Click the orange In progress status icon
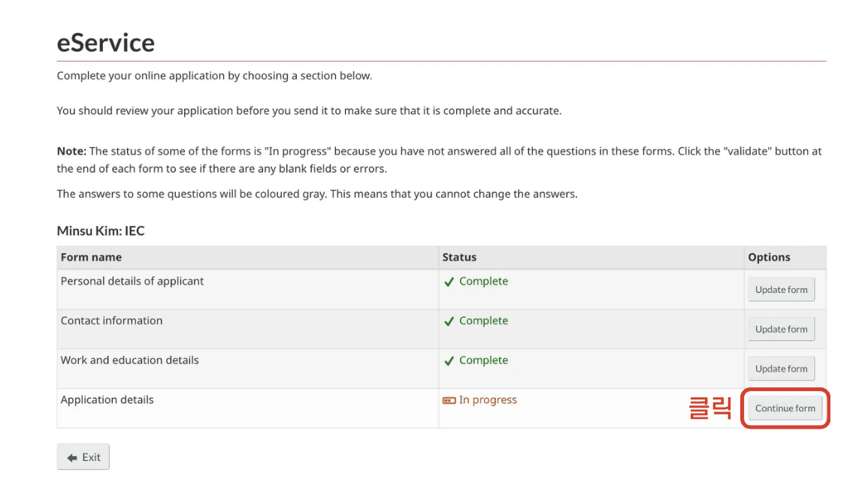 click(449, 400)
